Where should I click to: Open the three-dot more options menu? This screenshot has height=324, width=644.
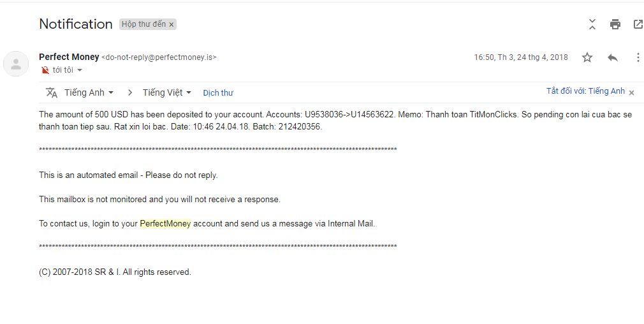point(638,57)
